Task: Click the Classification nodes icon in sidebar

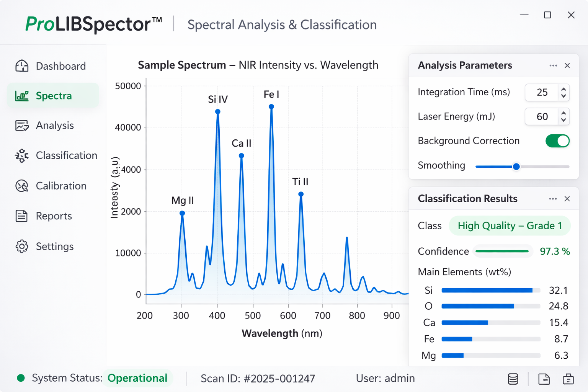Action: (x=22, y=155)
